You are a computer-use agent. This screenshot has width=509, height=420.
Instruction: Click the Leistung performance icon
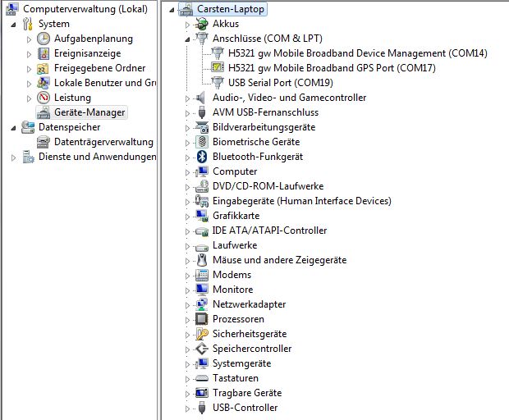tap(44, 98)
